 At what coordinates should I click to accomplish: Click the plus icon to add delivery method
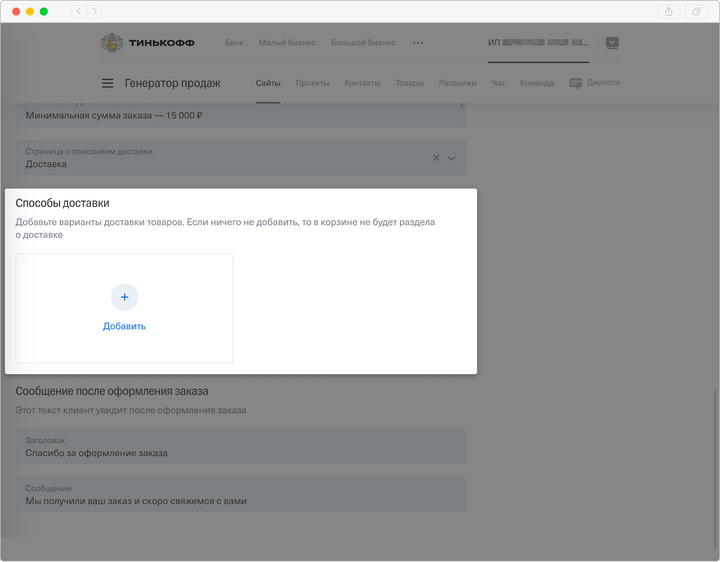[124, 297]
